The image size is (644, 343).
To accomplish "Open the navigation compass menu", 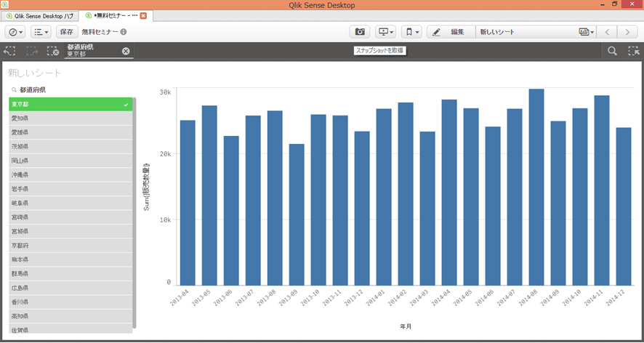I will 15,32.
